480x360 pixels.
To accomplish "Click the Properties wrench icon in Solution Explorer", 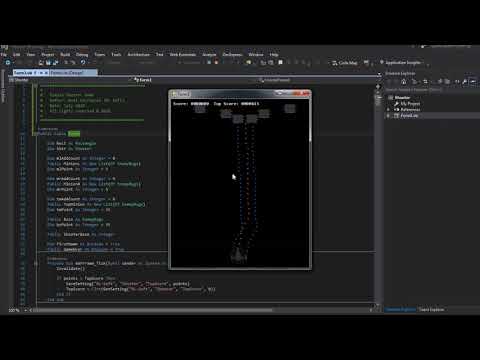I will click(x=465, y=82).
